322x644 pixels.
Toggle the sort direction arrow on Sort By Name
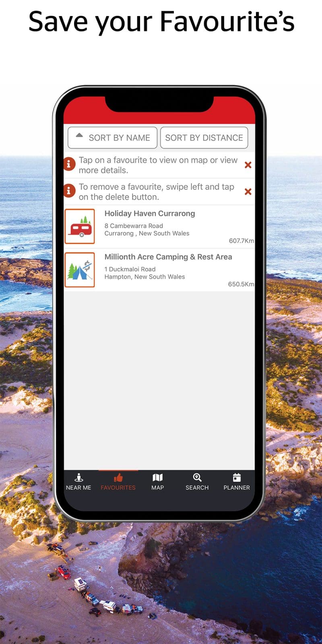pyautogui.click(x=79, y=136)
